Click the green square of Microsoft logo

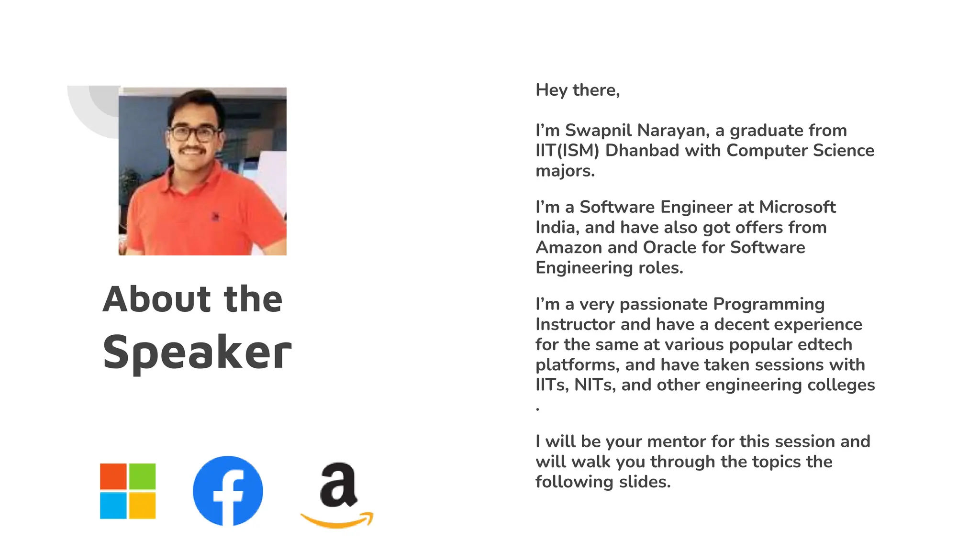(x=142, y=476)
